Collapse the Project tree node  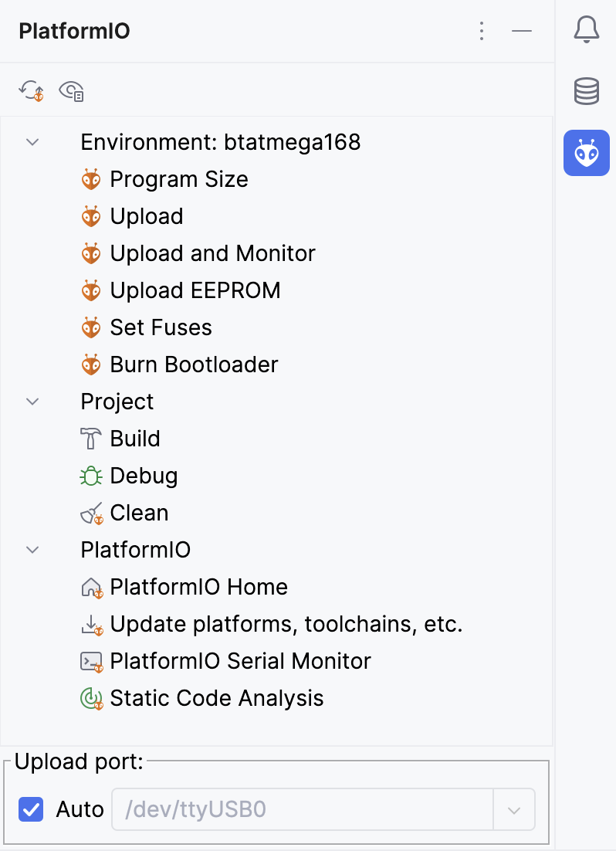point(32,402)
